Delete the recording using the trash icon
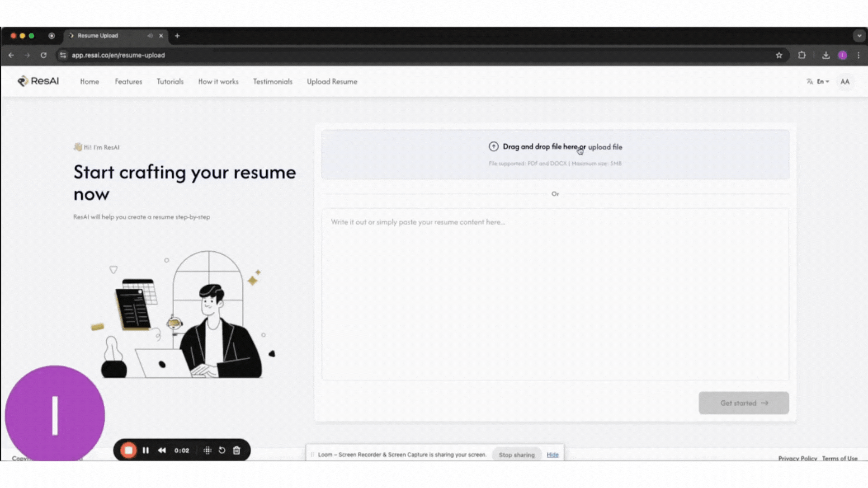This screenshot has height=488, width=868. tap(236, 450)
